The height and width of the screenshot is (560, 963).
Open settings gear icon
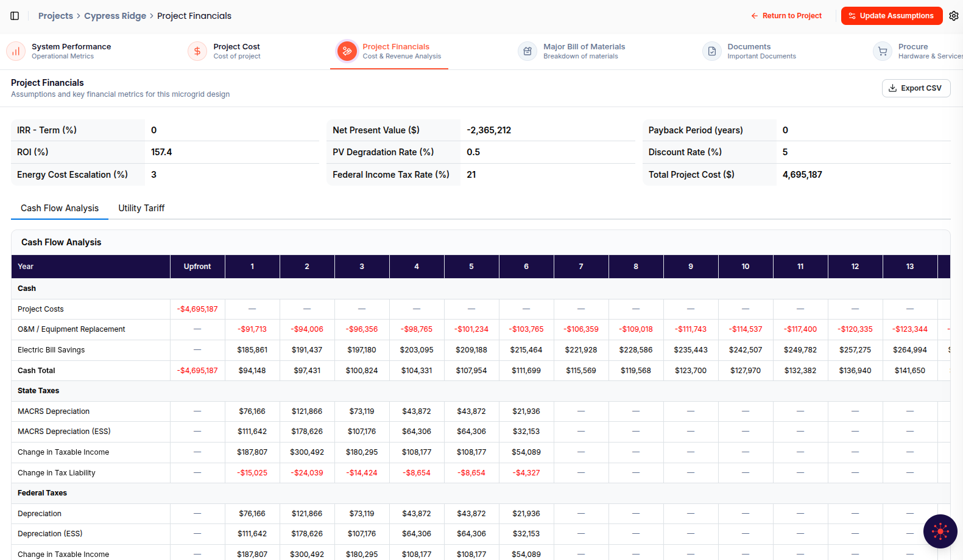(x=954, y=16)
